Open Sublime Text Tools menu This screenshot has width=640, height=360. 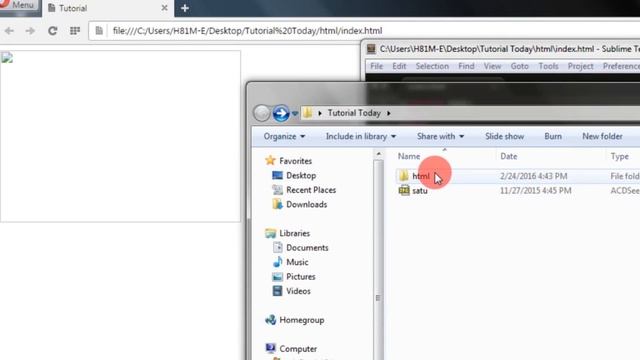pos(548,66)
